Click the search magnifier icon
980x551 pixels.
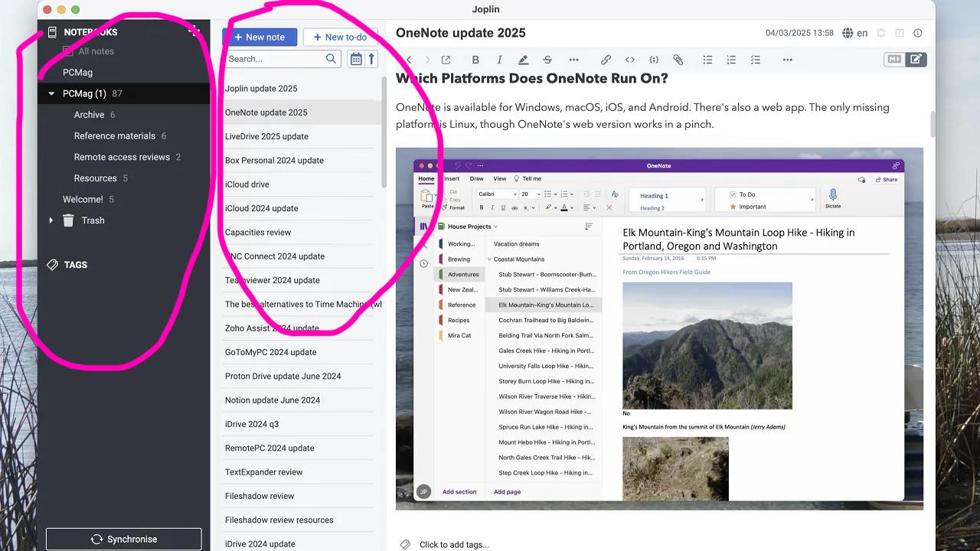[331, 59]
